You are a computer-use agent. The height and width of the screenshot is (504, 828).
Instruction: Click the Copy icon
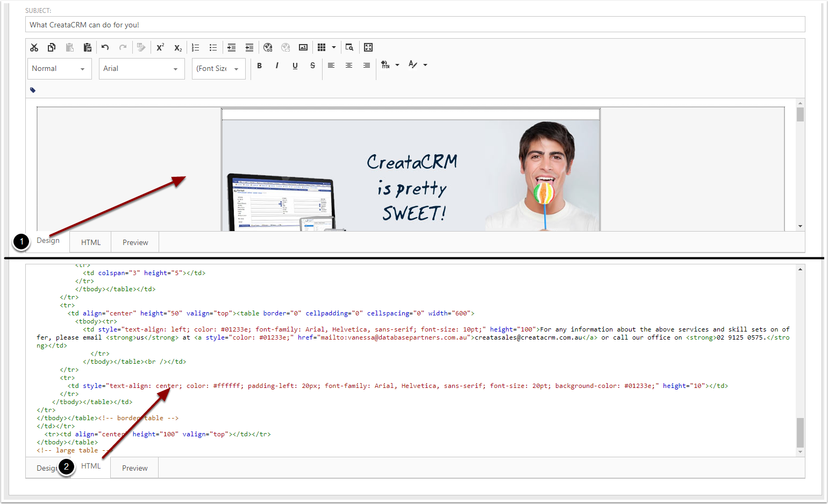coord(52,47)
